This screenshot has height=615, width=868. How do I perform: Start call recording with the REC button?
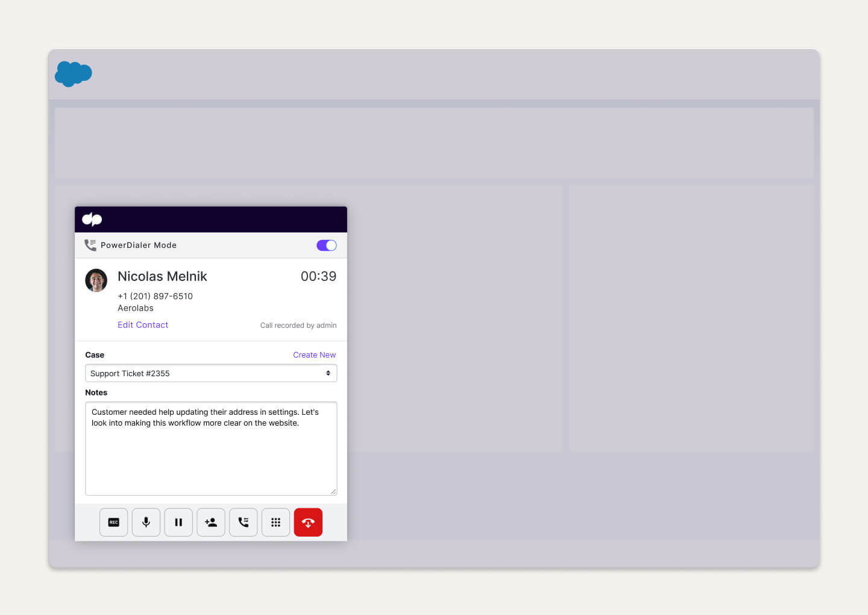(113, 522)
